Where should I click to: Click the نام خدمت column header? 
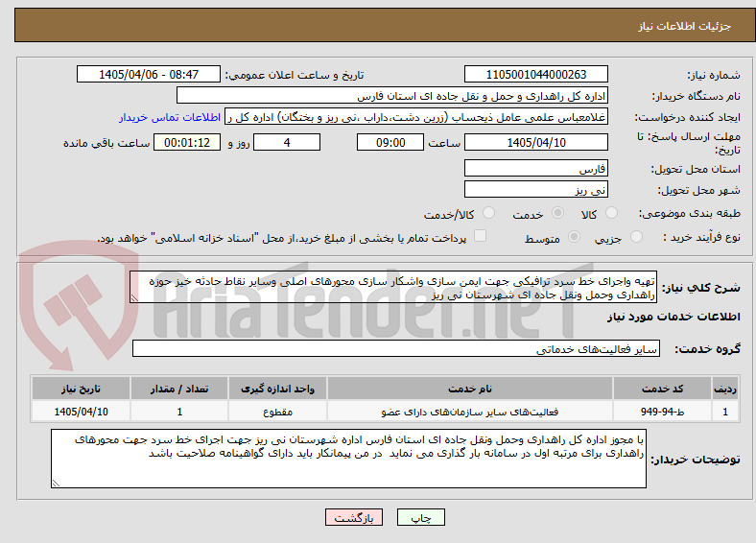470,389
